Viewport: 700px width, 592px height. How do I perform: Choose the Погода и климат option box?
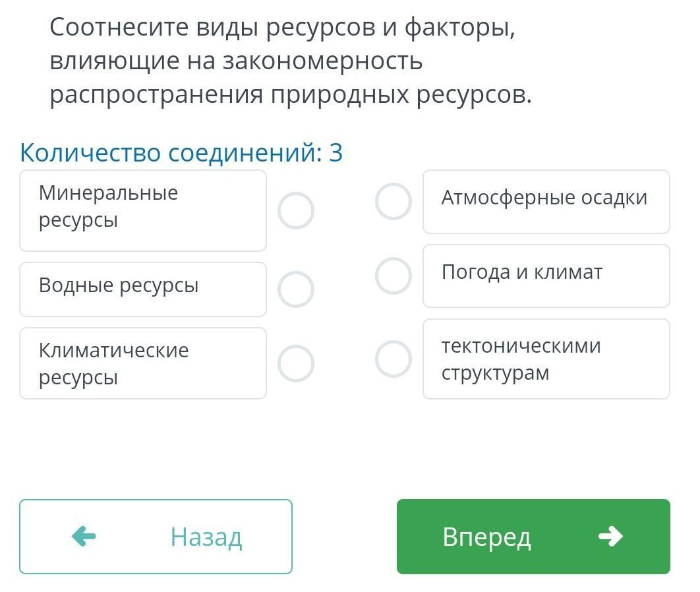(546, 276)
